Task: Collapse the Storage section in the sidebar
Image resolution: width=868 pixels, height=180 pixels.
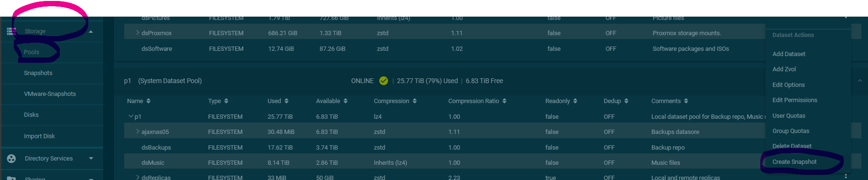Action: pyautogui.click(x=91, y=31)
